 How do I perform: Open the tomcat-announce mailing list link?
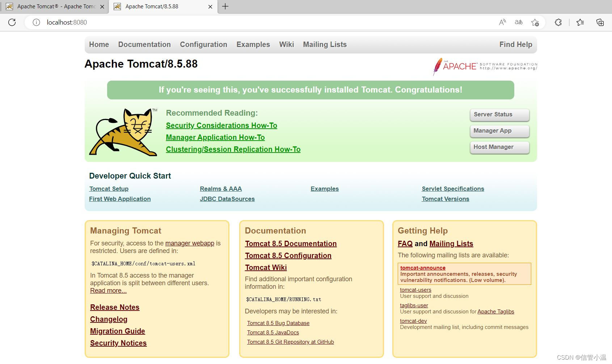[x=423, y=268]
